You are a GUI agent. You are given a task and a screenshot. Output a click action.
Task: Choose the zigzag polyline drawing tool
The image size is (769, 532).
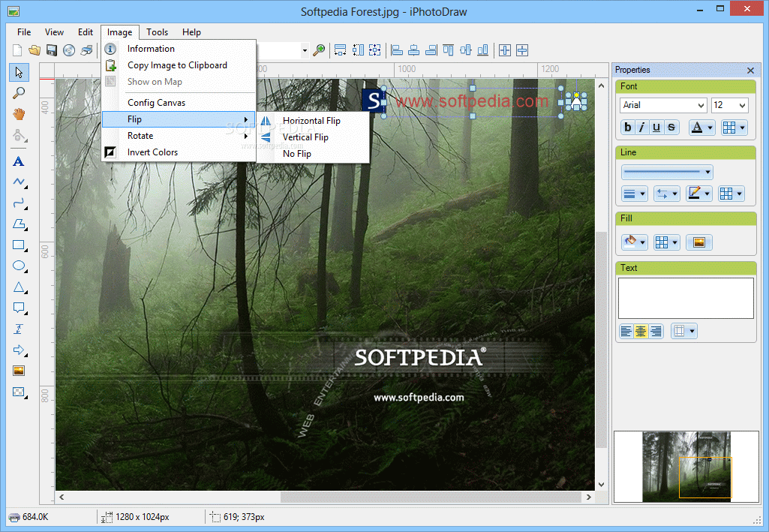pos(19,182)
